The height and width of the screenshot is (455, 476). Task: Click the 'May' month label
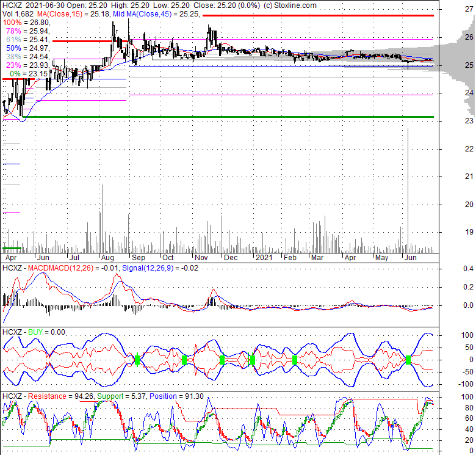point(381,258)
